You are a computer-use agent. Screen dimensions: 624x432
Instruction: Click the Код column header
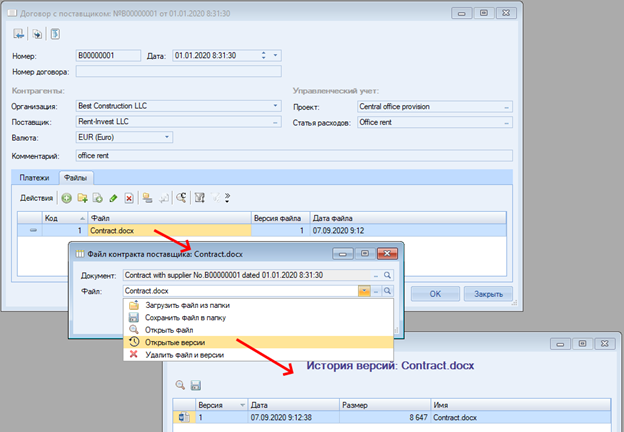(65, 218)
